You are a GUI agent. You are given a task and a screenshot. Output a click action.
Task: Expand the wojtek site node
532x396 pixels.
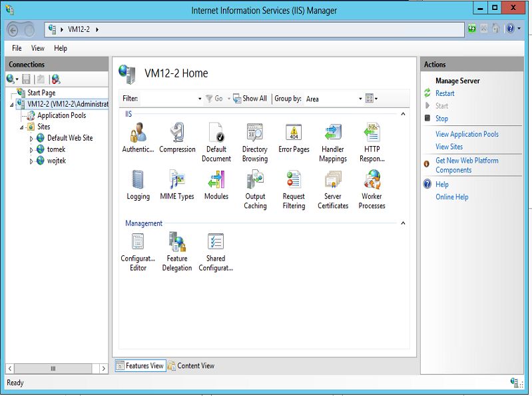[x=31, y=161]
